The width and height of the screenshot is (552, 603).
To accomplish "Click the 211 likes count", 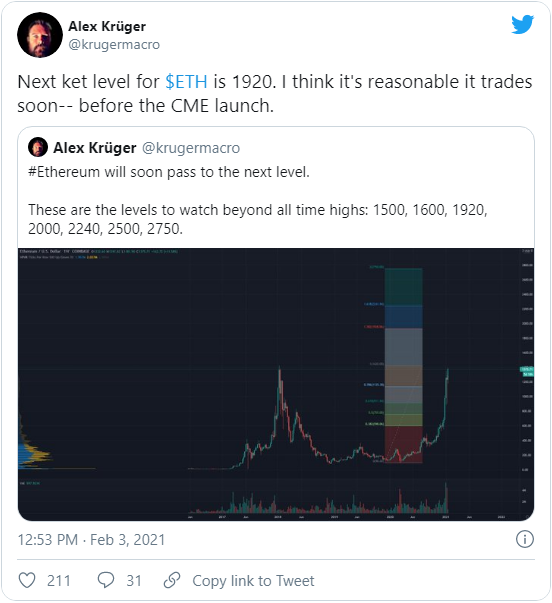I will 59,581.
